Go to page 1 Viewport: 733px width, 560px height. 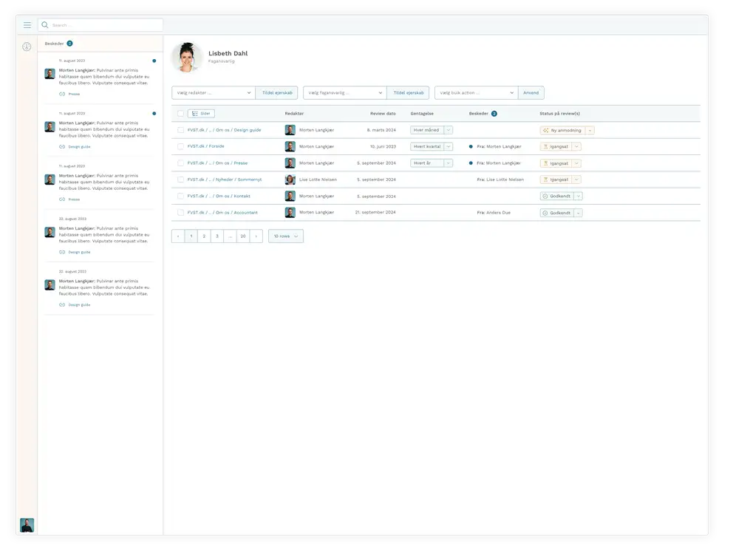pyautogui.click(x=191, y=236)
